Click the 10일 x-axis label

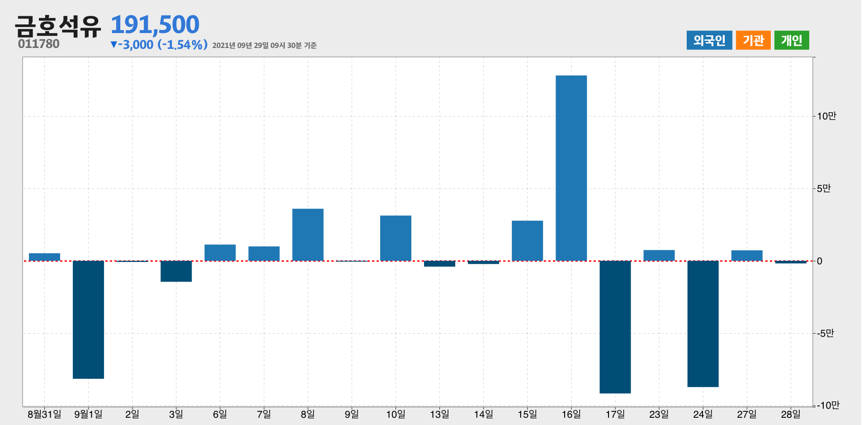[396, 414]
